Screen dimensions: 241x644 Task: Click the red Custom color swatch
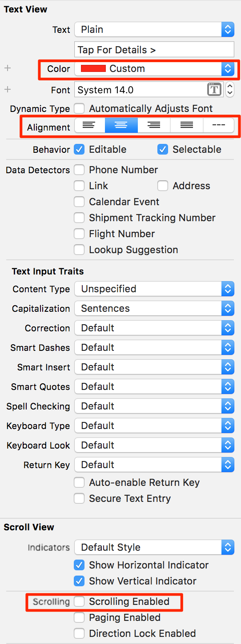coord(93,68)
